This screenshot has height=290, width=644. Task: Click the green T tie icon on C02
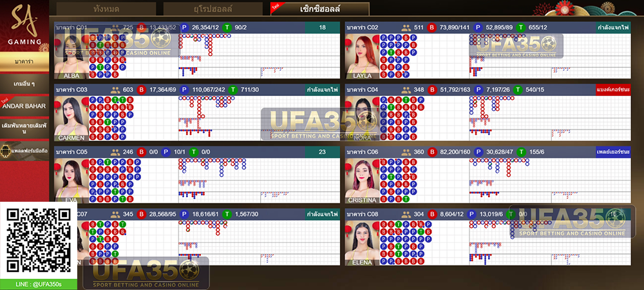(521, 28)
